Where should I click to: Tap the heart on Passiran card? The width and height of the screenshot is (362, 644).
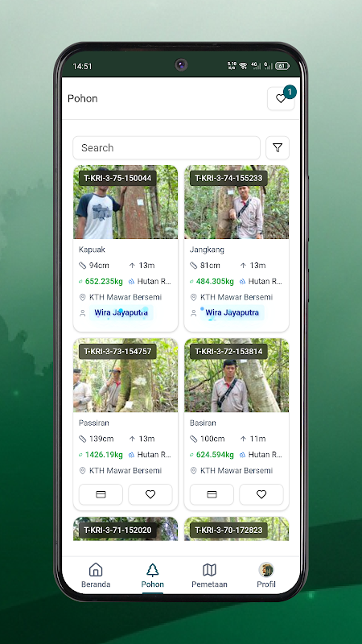pos(150,494)
